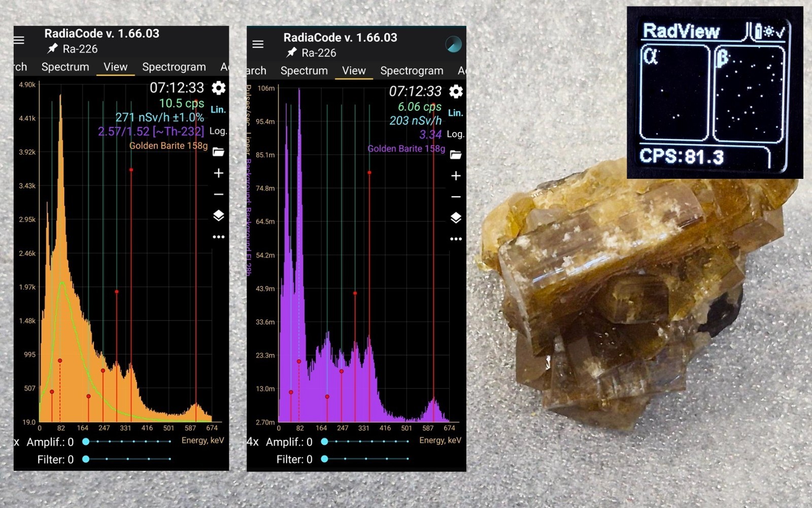Open hamburger menu in right RadiaCode screen
812x508 pixels.
258,44
